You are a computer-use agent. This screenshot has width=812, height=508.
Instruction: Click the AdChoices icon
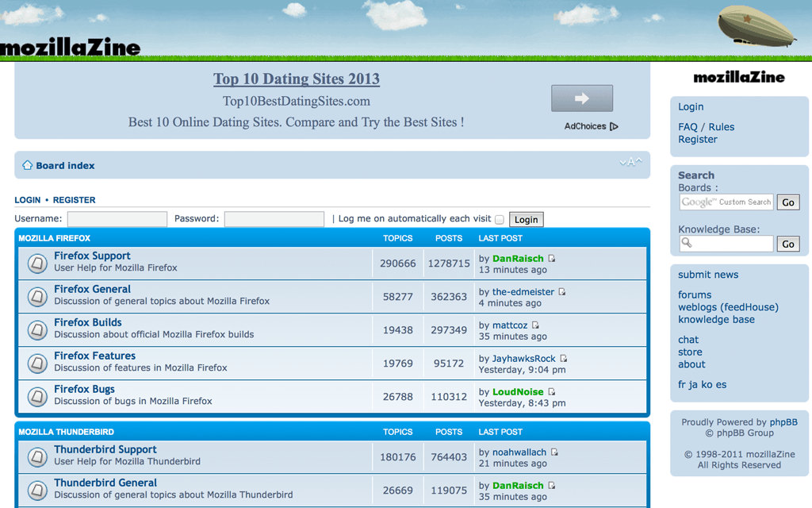pos(614,126)
